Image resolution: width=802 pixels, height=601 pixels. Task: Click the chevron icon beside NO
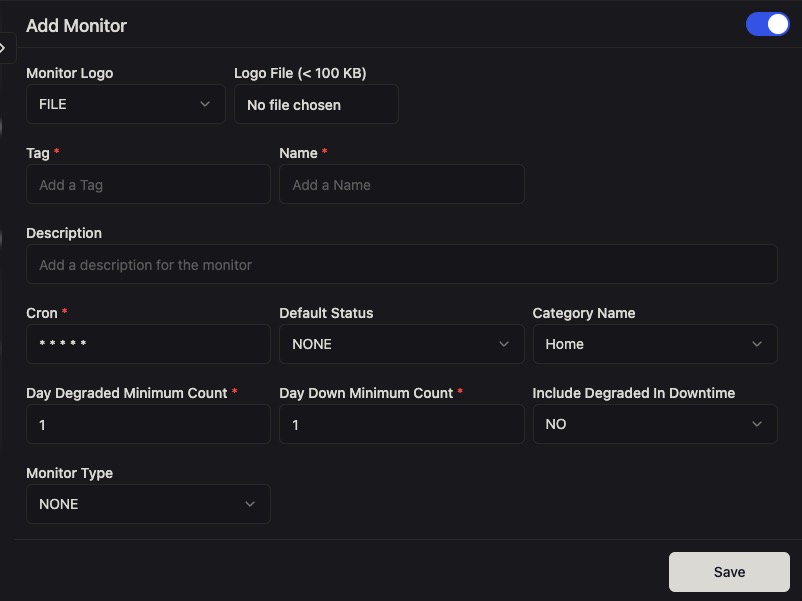click(x=757, y=424)
